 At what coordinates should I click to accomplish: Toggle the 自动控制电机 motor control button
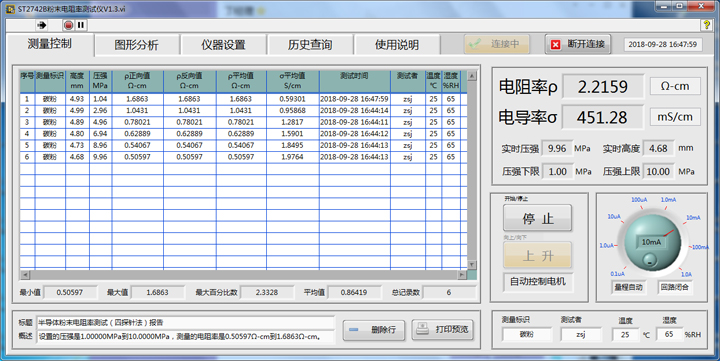[538, 281]
